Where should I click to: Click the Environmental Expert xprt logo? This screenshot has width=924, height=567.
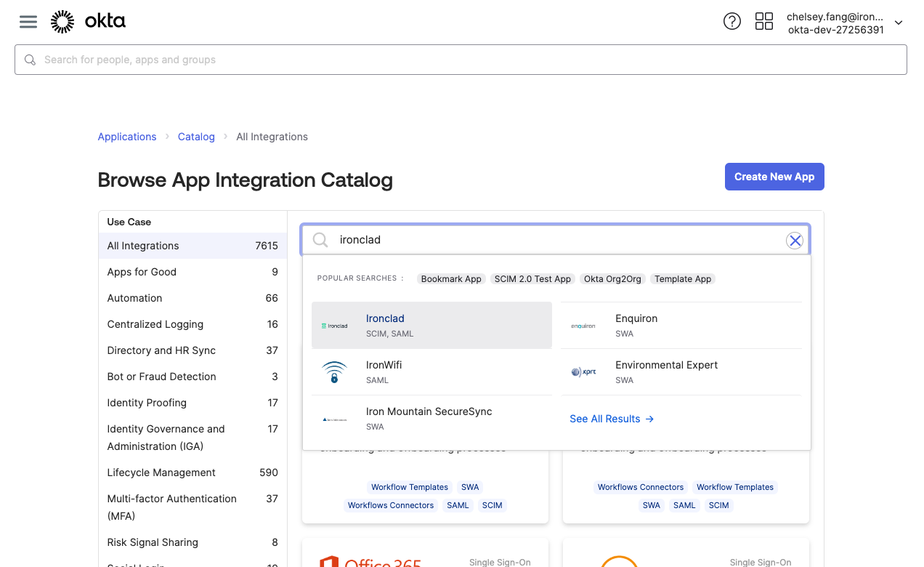[583, 372]
